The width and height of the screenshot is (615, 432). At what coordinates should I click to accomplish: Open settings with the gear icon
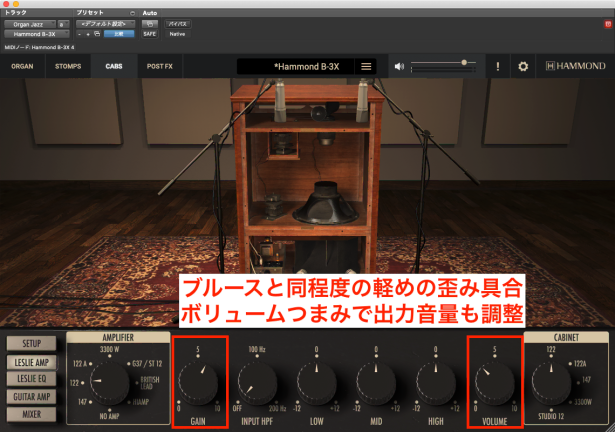[x=522, y=67]
